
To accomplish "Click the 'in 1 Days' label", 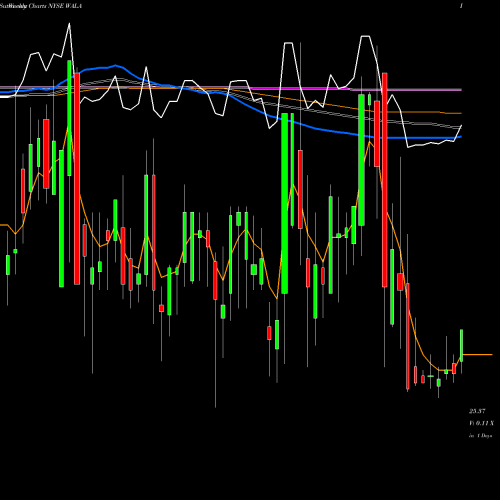I will [480, 436].
